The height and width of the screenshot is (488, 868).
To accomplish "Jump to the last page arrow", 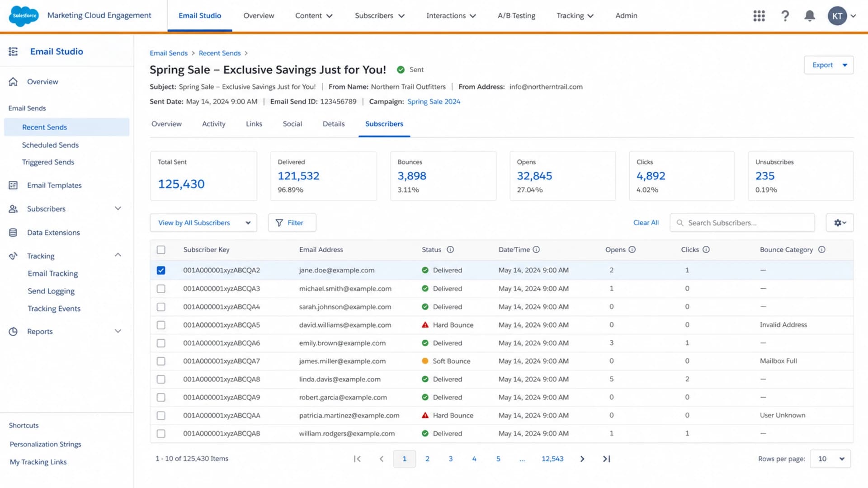I will tap(606, 459).
